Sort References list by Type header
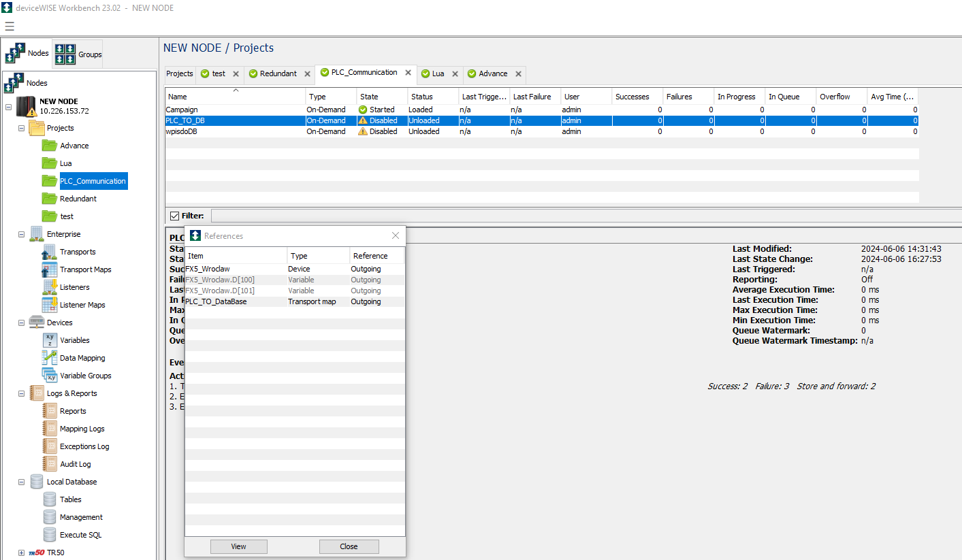 [318, 256]
